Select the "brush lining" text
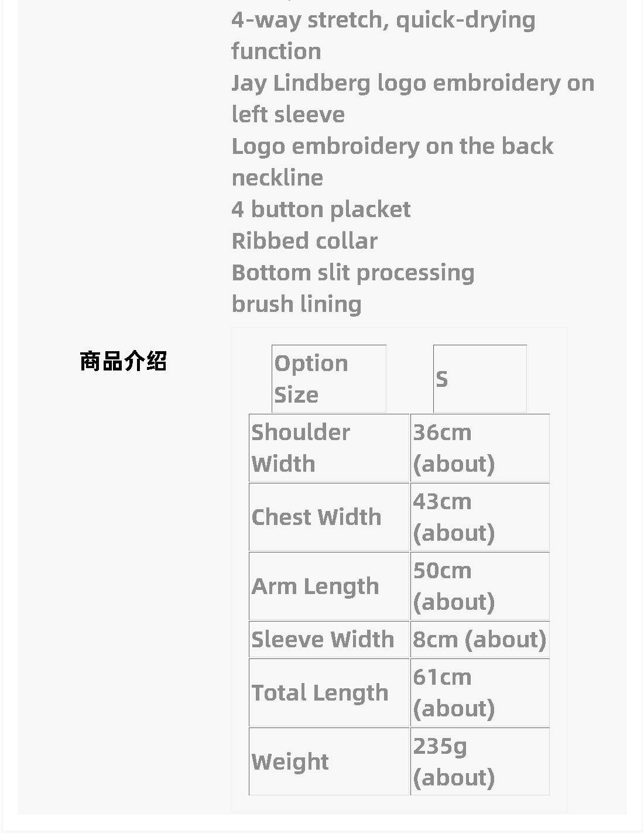This screenshot has width=644, height=834. point(296,304)
